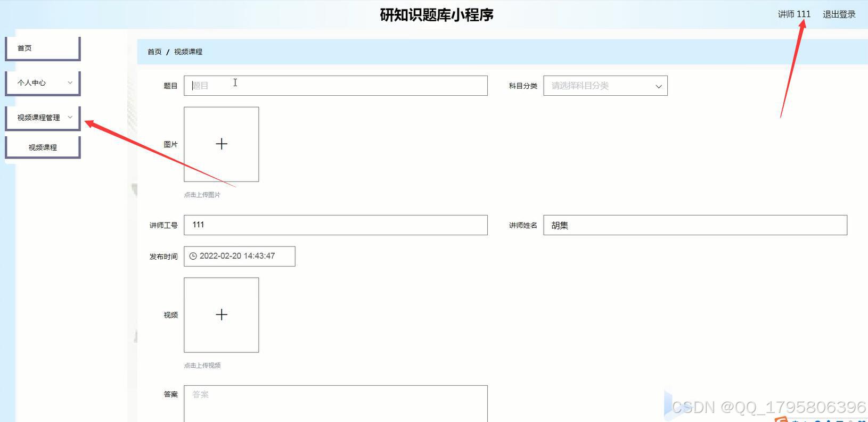Click the 视频课程 breadcrumb item

pyautogui.click(x=188, y=52)
